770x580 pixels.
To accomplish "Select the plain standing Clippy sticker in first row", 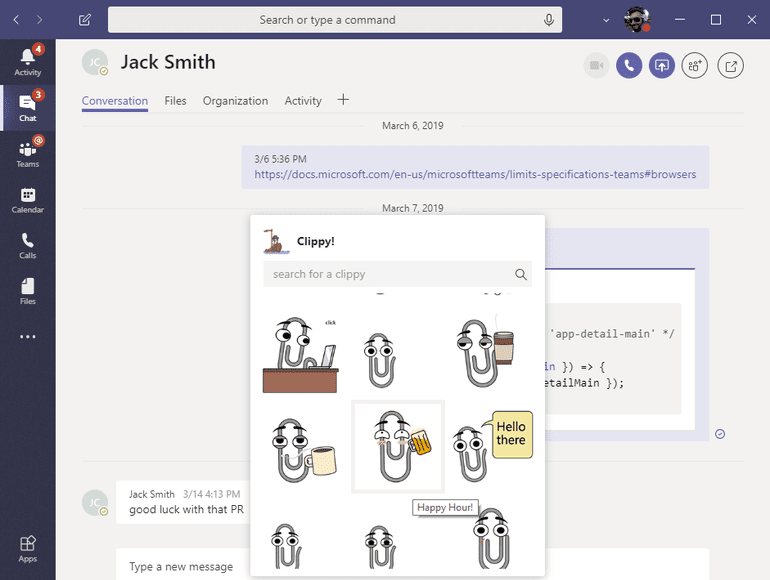I will coord(379,360).
